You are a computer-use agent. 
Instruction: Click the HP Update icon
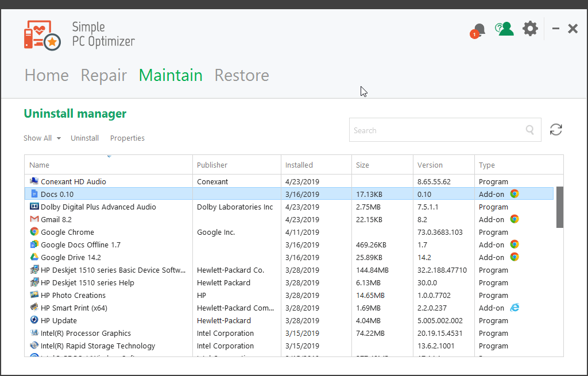(x=34, y=320)
